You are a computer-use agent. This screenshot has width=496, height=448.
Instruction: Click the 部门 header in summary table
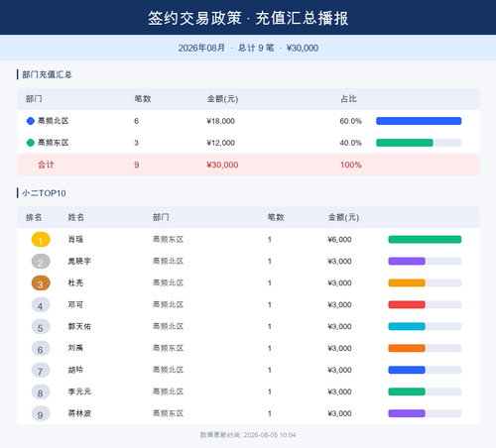[34, 99]
